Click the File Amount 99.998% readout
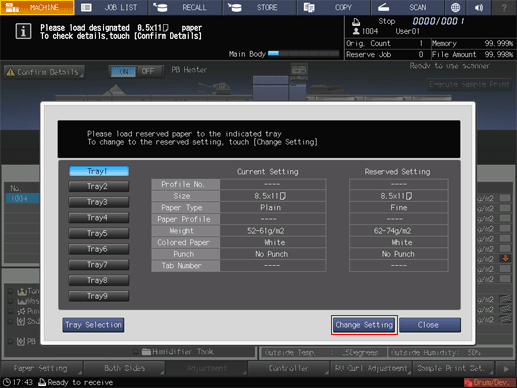 [473, 54]
